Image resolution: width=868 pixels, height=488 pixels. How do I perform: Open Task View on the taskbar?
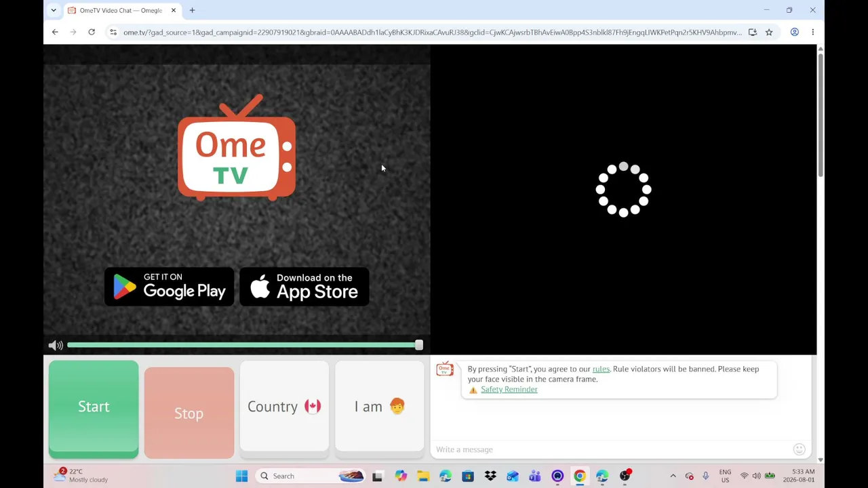coord(377,476)
